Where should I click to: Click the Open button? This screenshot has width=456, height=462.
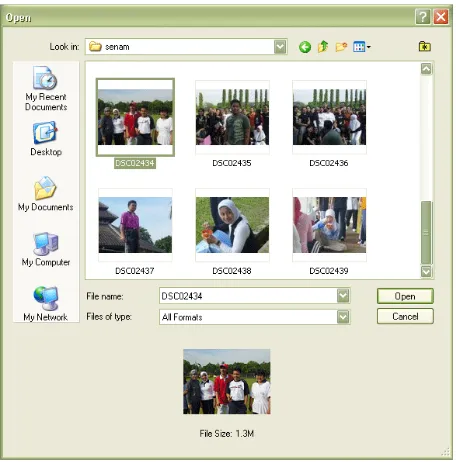pyautogui.click(x=405, y=296)
